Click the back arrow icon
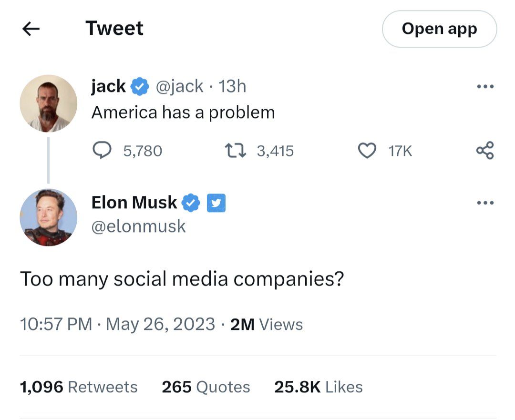Screen dimensions: 515x420 31,29
